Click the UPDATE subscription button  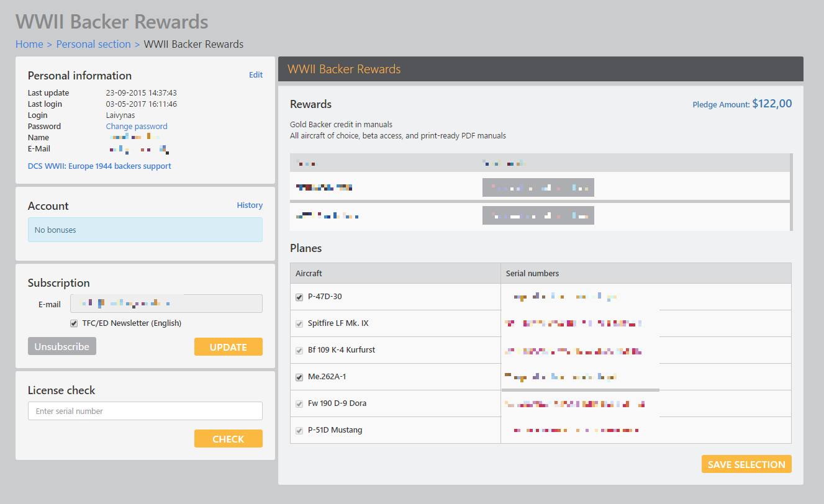229,347
